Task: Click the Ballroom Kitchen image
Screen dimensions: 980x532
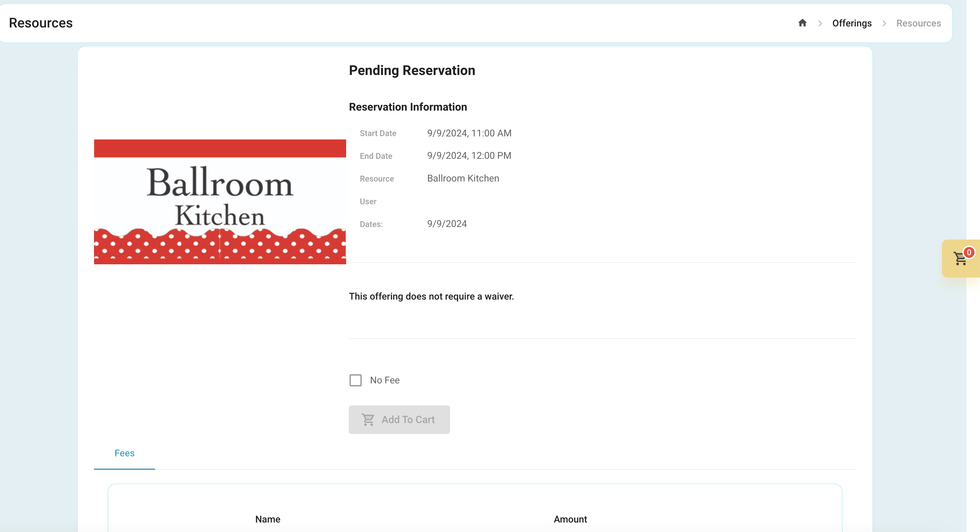Action: pos(220,202)
